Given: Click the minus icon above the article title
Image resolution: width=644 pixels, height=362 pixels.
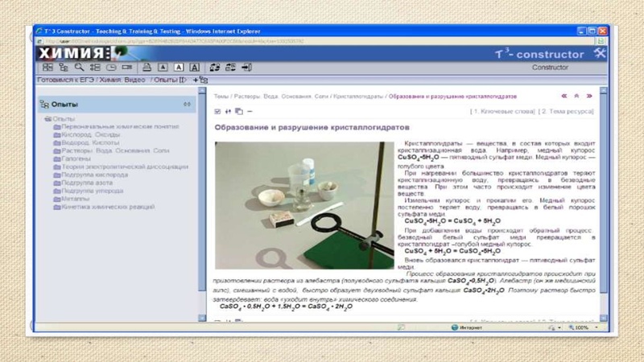Looking at the screenshot, I should tap(250, 111).
